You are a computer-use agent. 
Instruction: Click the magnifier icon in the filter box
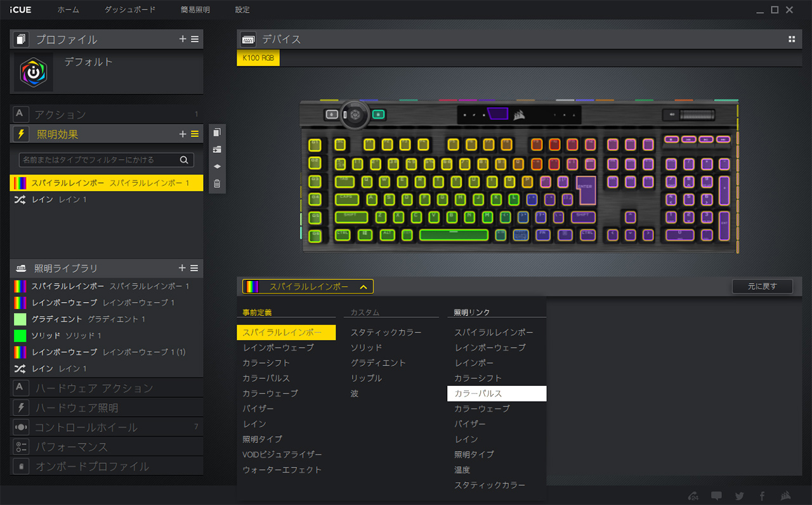tap(184, 160)
